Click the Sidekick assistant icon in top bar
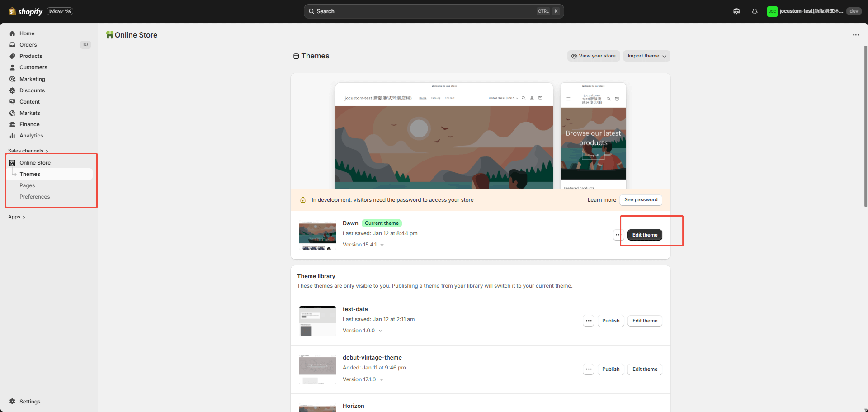The width and height of the screenshot is (868, 412). pyautogui.click(x=736, y=11)
